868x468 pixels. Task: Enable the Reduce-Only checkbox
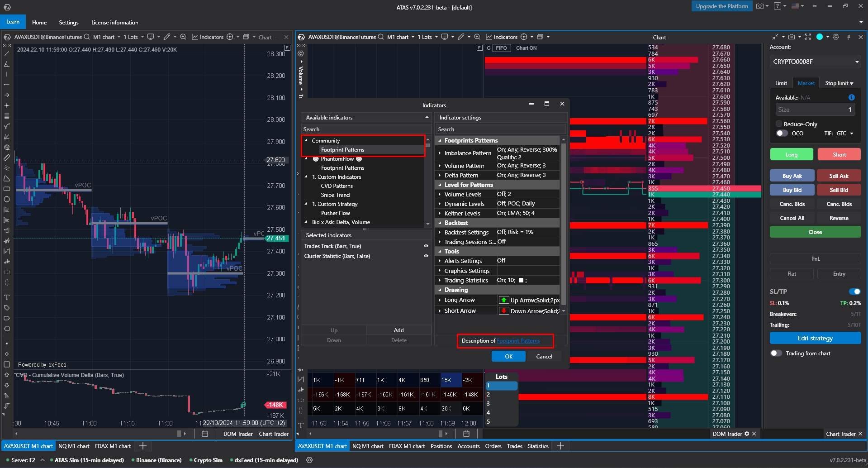[779, 124]
